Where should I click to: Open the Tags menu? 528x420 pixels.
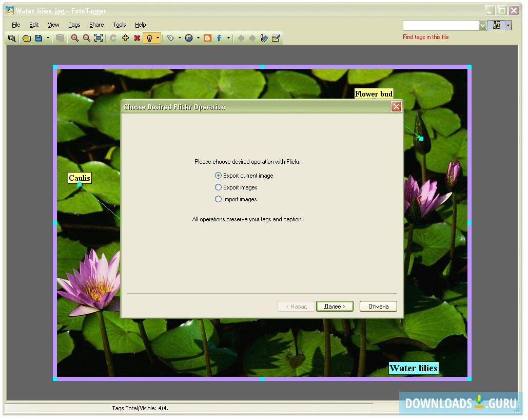coord(74,24)
